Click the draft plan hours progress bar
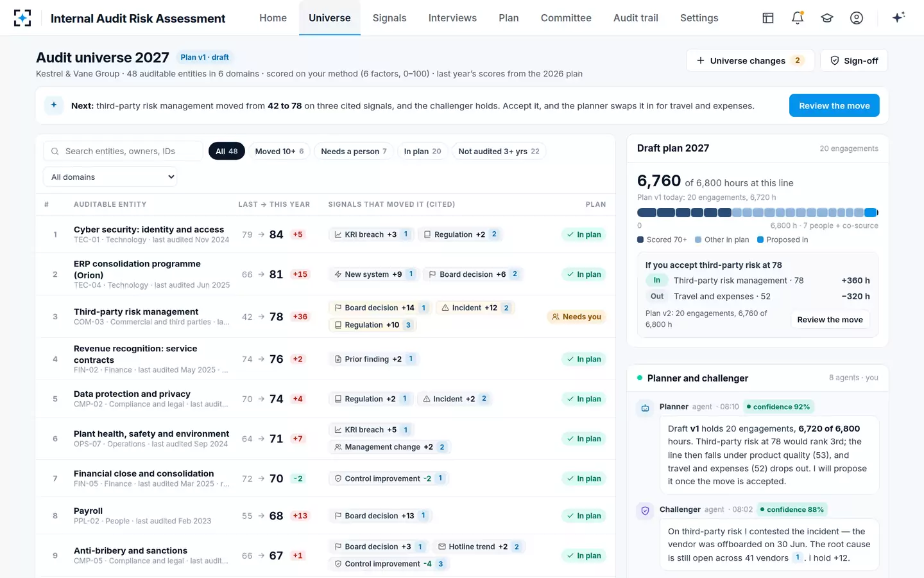 [x=758, y=213]
